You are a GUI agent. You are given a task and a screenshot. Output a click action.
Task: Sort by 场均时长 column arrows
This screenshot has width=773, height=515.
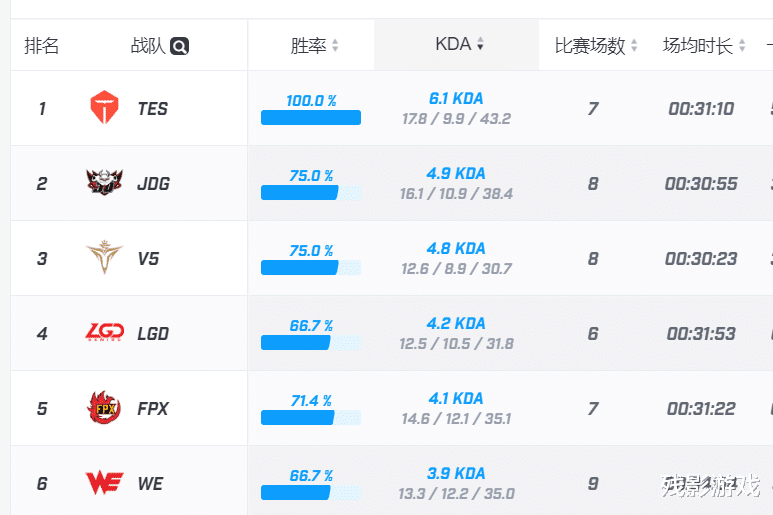click(x=744, y=46)
